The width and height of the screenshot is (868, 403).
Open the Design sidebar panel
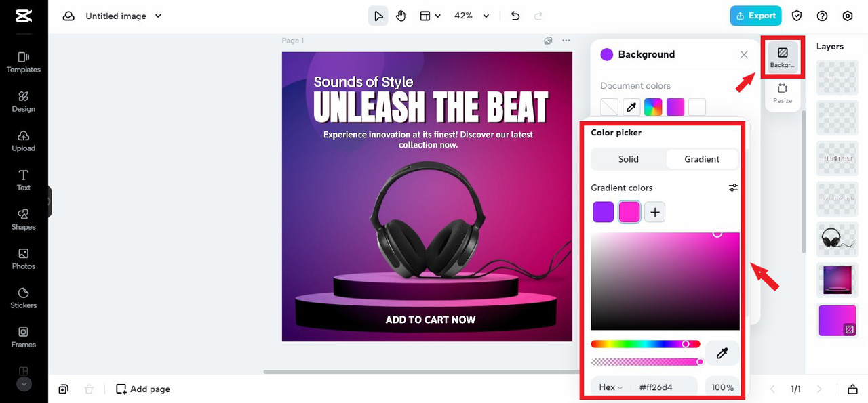pos(24,102)
